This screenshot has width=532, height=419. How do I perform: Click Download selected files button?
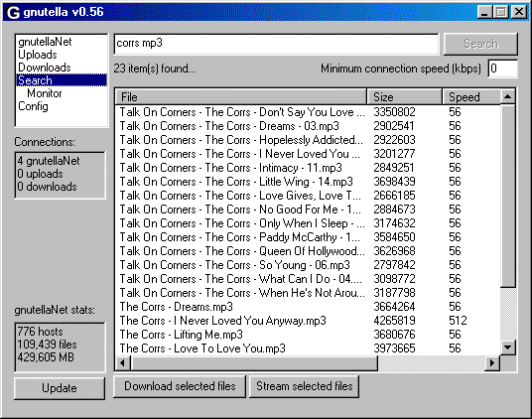(x=180, y=386)
